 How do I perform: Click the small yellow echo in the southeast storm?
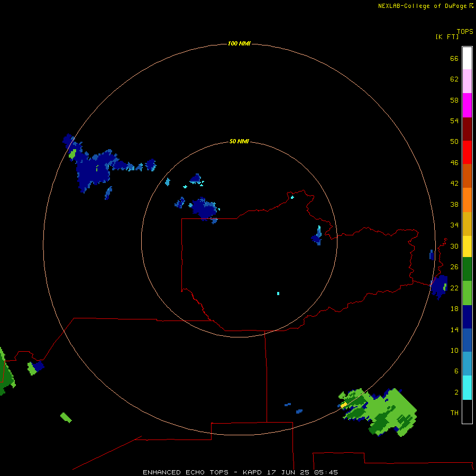[x=344, y=405]
